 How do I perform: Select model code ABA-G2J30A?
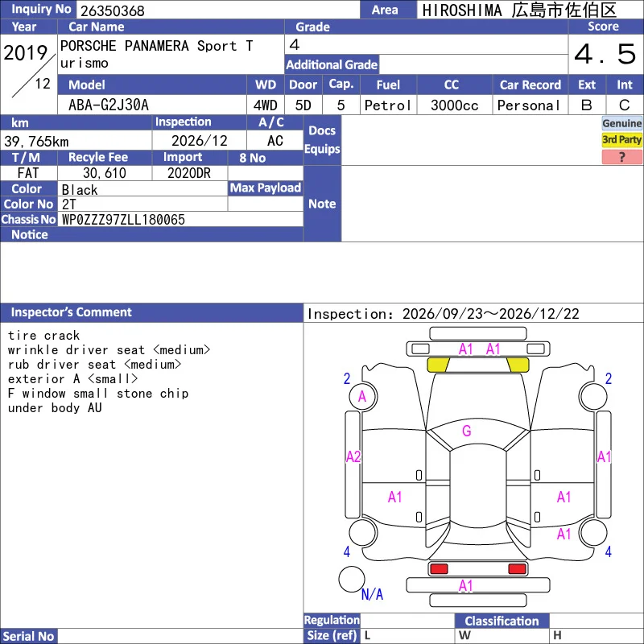coord(109,105)
